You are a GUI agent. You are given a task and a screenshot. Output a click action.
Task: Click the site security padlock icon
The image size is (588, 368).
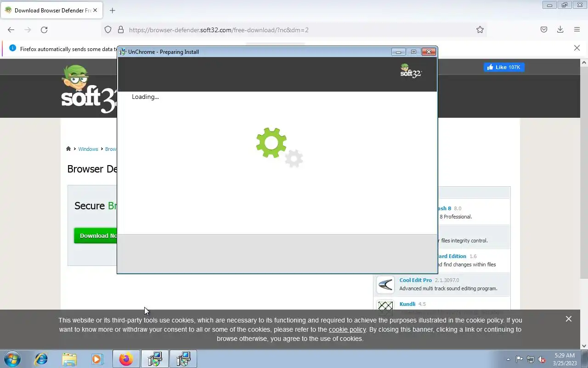(121, 29)
